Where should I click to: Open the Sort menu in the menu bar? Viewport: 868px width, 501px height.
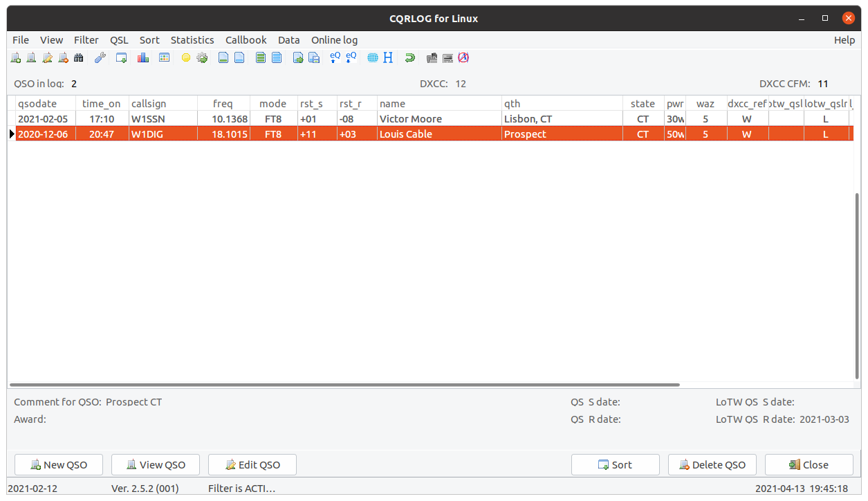[x=149, y=40]
